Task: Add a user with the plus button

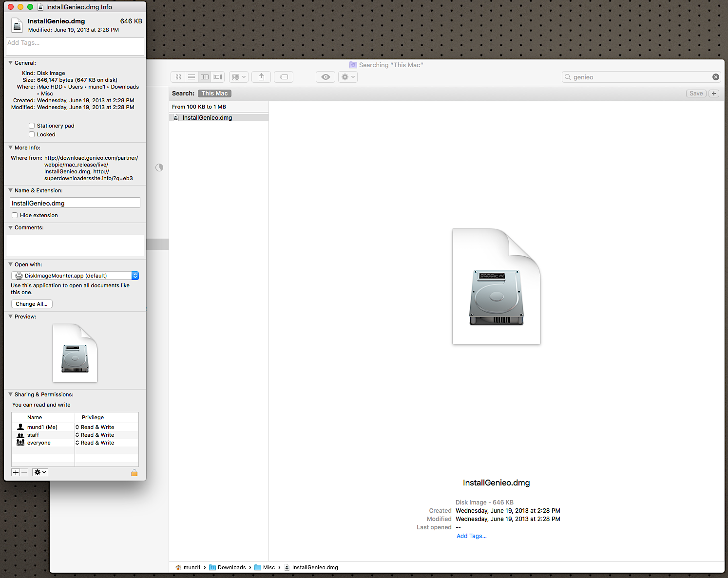Action: pos(16,472)
